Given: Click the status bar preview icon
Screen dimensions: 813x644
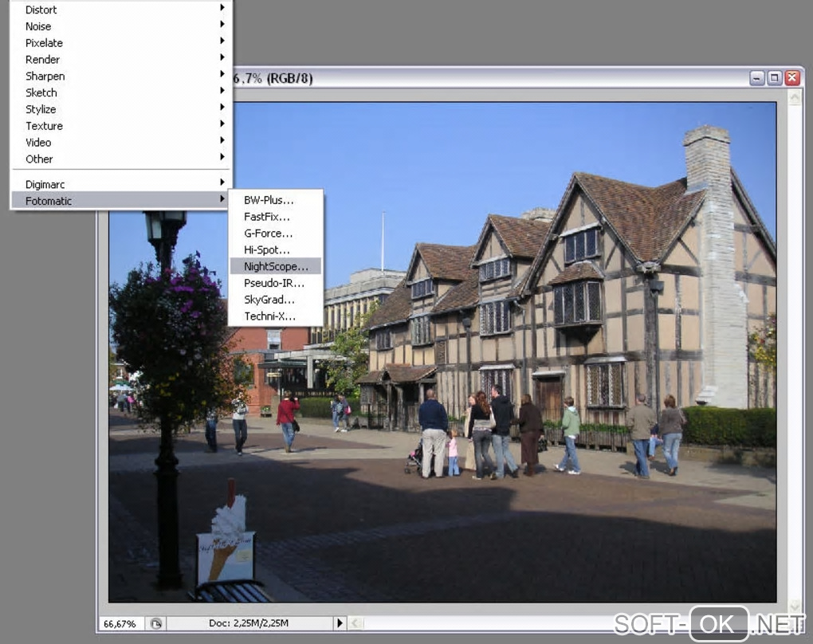Looking at the screenshot, I should click(155, 623).
